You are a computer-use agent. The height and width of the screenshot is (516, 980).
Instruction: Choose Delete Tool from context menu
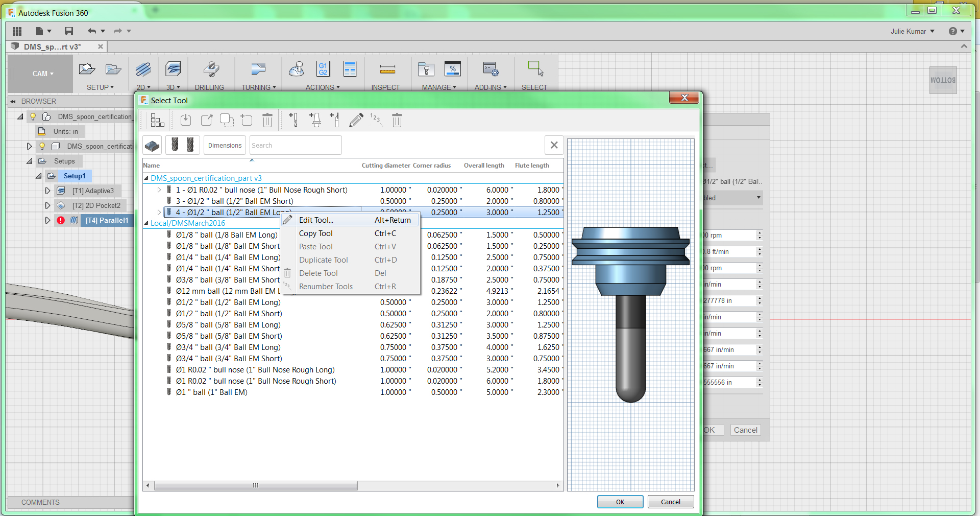[x=350, y=273]
